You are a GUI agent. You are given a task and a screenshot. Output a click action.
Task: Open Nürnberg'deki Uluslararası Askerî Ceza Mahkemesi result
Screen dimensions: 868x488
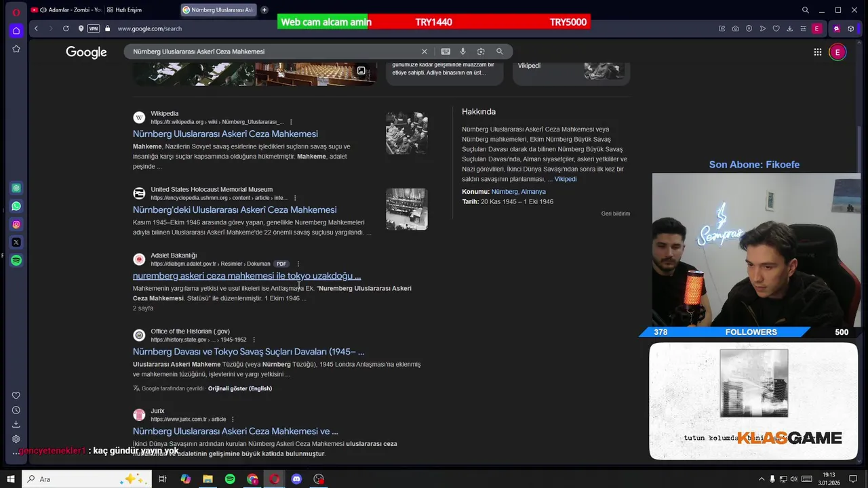tap(235, 210)
